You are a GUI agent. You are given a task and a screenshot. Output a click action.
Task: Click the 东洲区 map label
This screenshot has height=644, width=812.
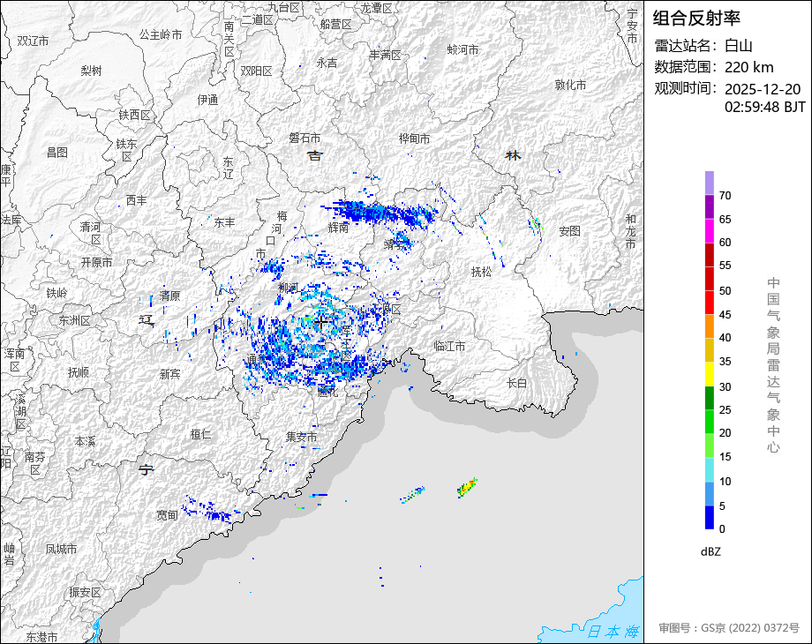[74, 321]
